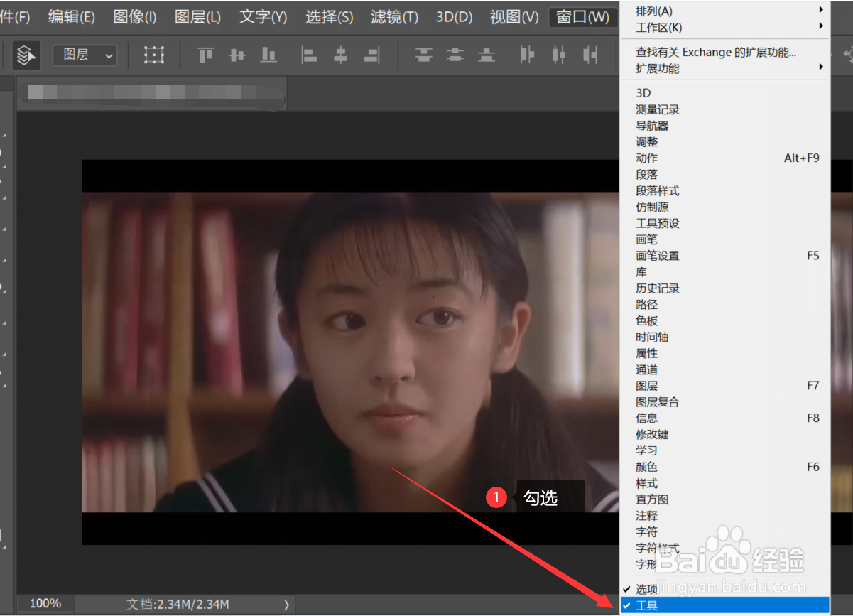The image size is (853, 616).
Task: Select 路径 panel entry
Action: 724,304
